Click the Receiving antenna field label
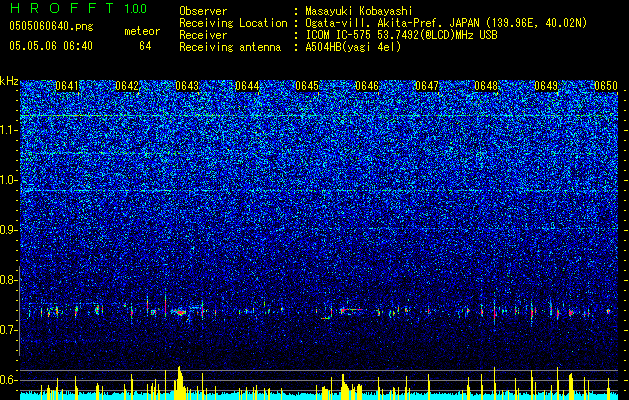 230,47
